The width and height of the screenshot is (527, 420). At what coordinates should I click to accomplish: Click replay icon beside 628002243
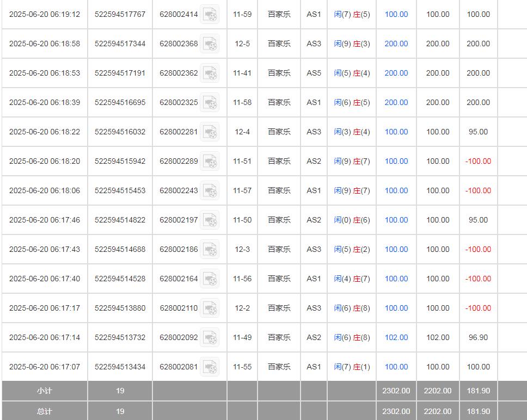tap(210, 191)
